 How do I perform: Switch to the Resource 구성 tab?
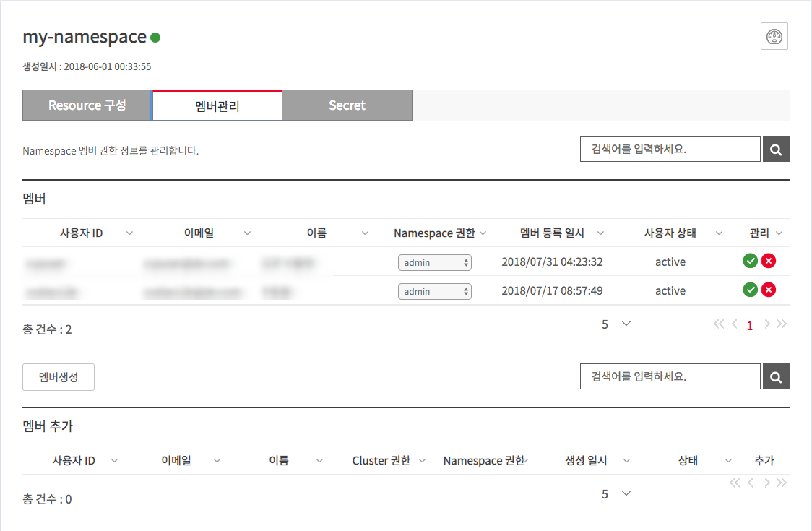pyautogui.click(x=87, y=105)
